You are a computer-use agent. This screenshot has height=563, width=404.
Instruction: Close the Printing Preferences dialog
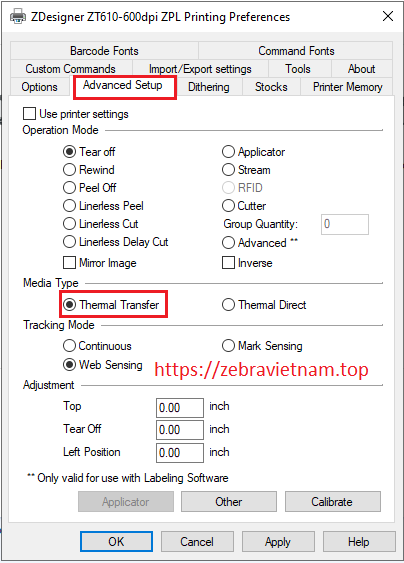(387, 17)
